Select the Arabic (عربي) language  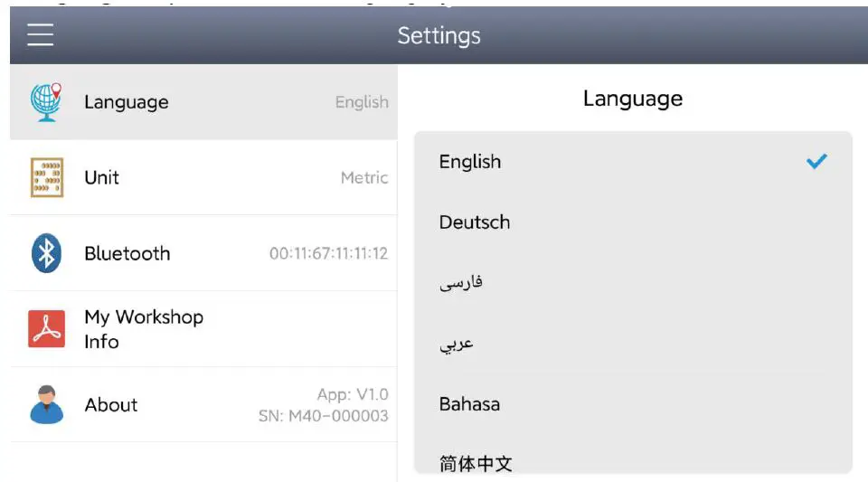[457, 344]
